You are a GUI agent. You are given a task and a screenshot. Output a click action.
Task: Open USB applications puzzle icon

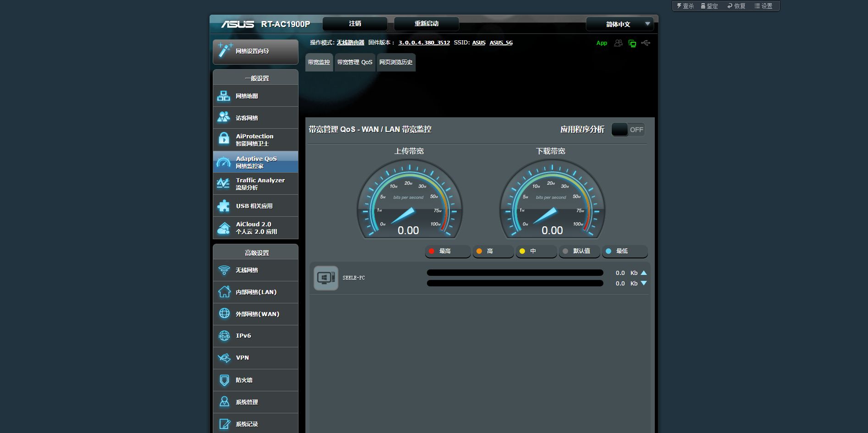click(x=224, y=206)
